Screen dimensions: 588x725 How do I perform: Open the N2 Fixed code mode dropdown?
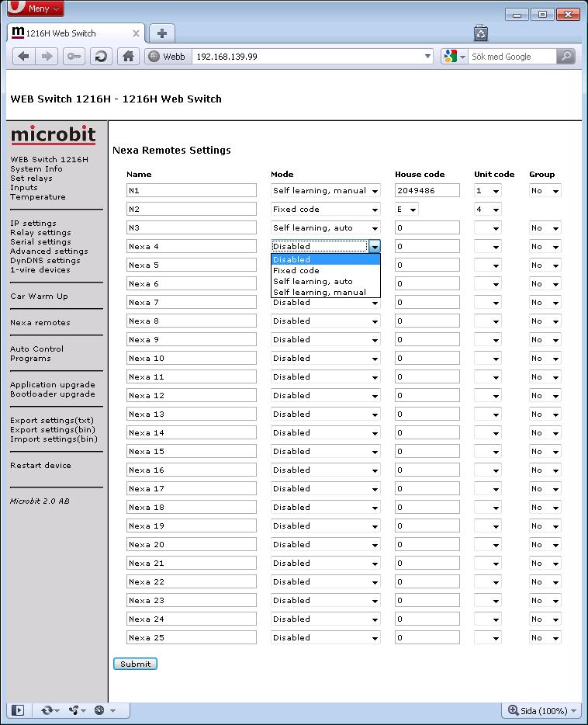point(325,209)
